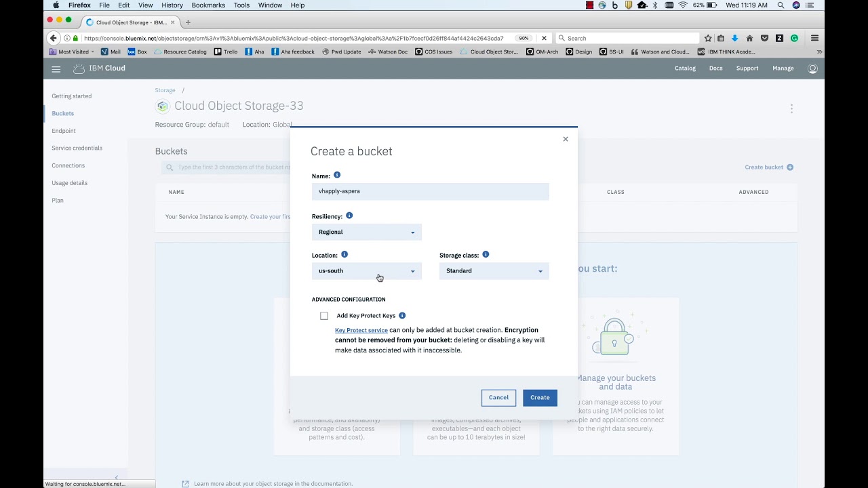Click the Grammarly extension icon
This screenshot has height=488, width=868.
[795, 39]
